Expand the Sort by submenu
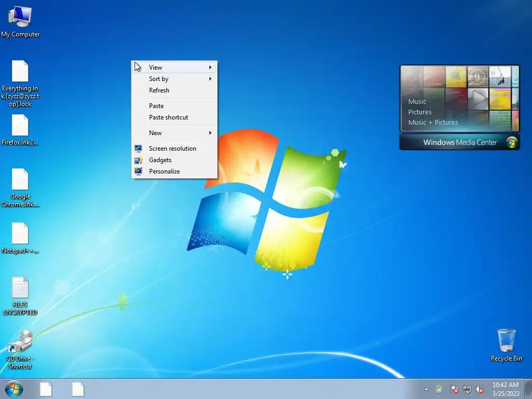The height and width of the screenshot is (399, 532). pos(175,79)
